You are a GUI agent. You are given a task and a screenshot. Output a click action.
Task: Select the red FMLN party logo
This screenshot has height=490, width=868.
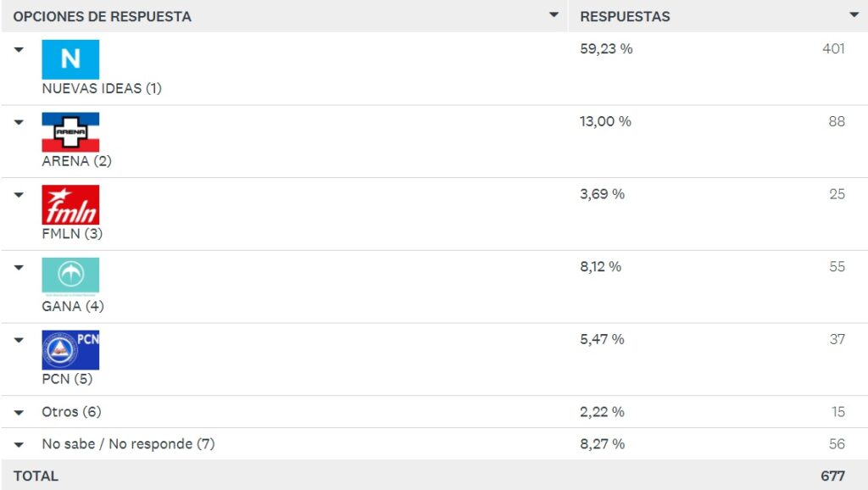[x=70, y=204]
